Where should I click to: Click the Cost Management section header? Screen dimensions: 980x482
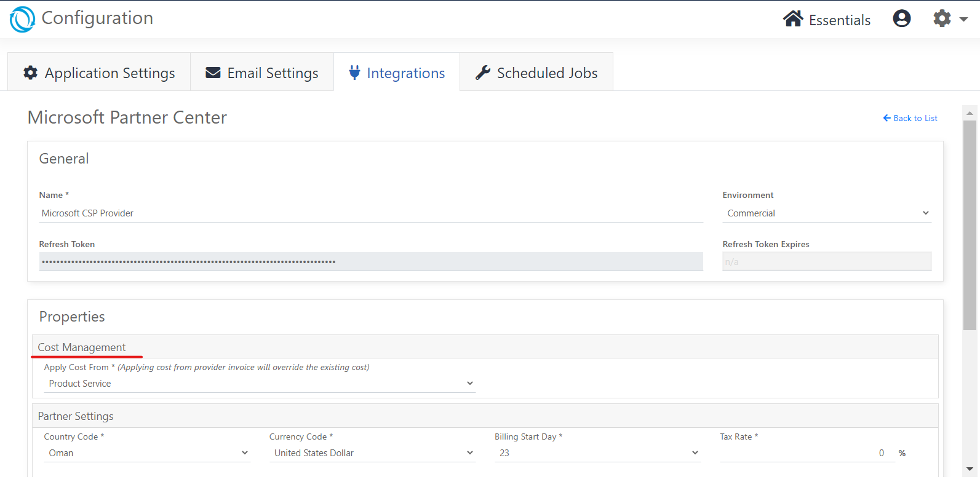click(x=485, y=347)
